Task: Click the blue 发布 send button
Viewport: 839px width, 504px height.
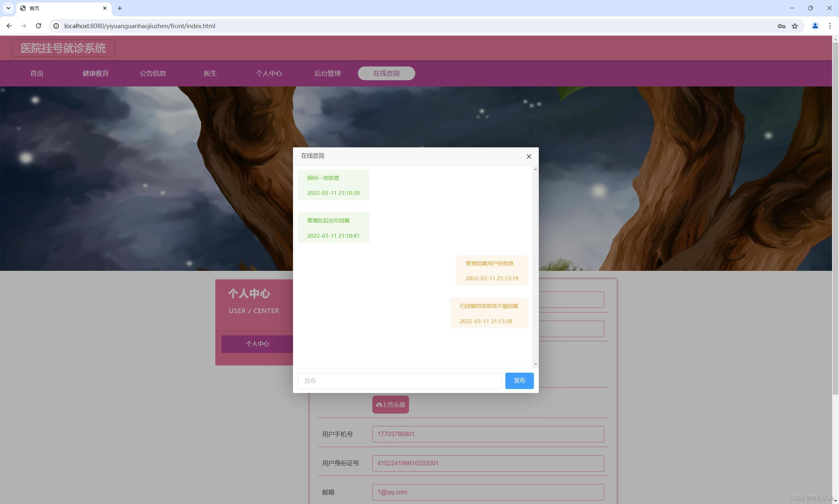Action: click(519, 381)
